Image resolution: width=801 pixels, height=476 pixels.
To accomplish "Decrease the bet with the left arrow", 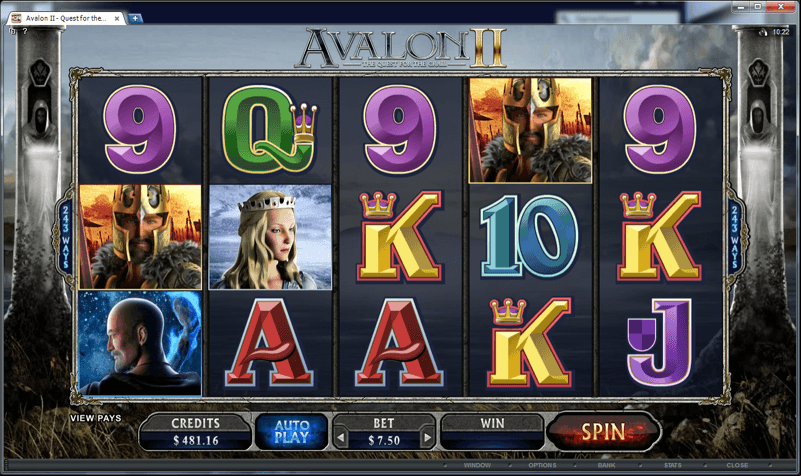I will click(x=341, y=438).
